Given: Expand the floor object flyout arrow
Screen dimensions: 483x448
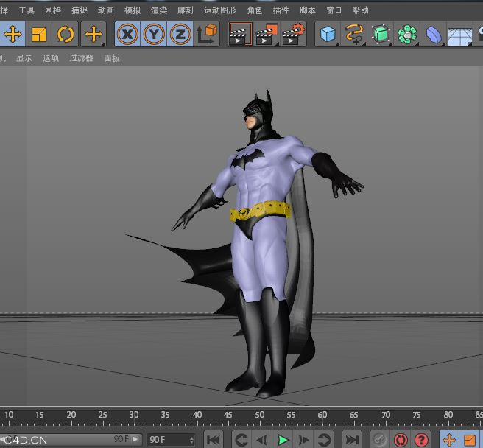Looking at the screenshot, I should [x=470, y=44].
